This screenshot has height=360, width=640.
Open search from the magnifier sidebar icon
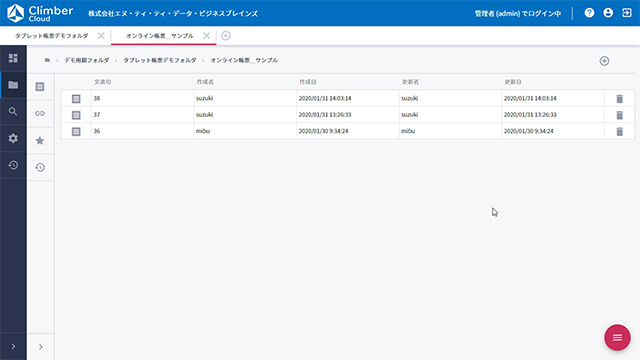pyautogui.click(x=13, y=111)
